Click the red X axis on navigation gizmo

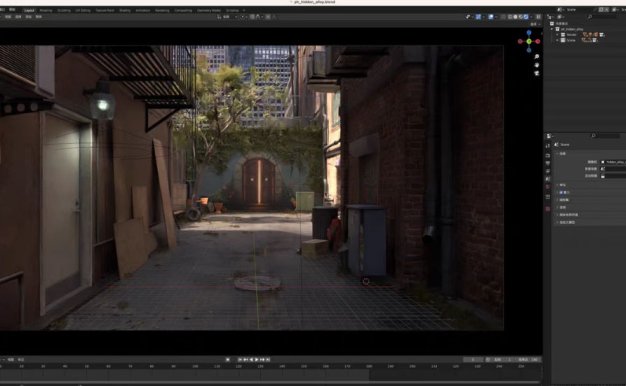click(538, 41)
